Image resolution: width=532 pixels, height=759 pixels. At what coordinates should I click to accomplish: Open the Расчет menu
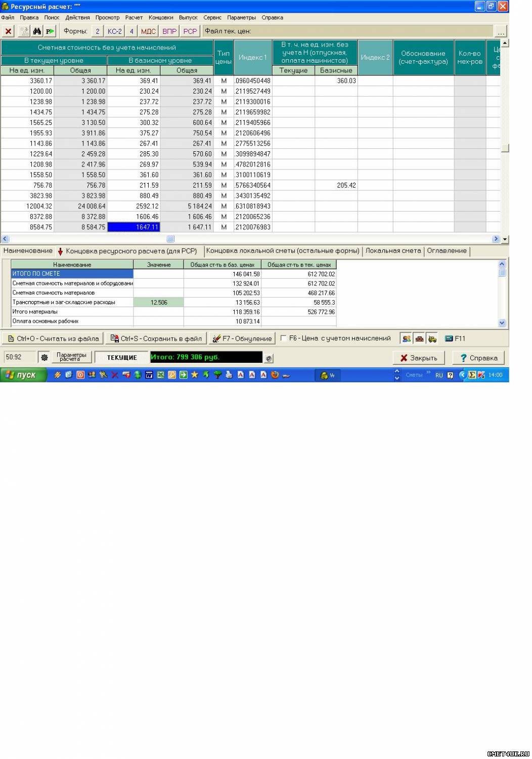coord(134,17)
